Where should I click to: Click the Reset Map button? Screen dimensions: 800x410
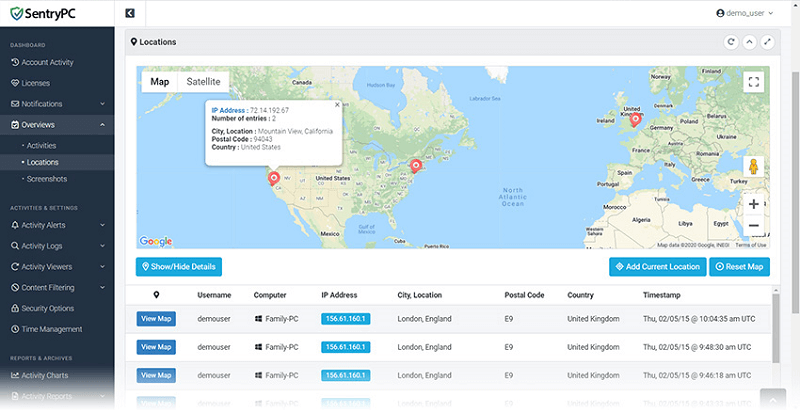click(739, 267)
